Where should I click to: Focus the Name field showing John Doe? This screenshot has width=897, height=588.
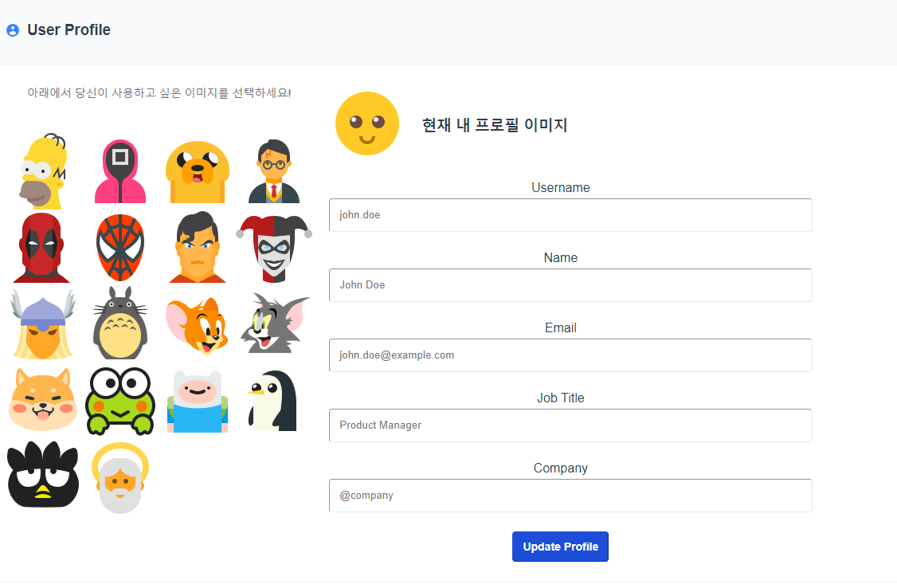click(570, 285)
